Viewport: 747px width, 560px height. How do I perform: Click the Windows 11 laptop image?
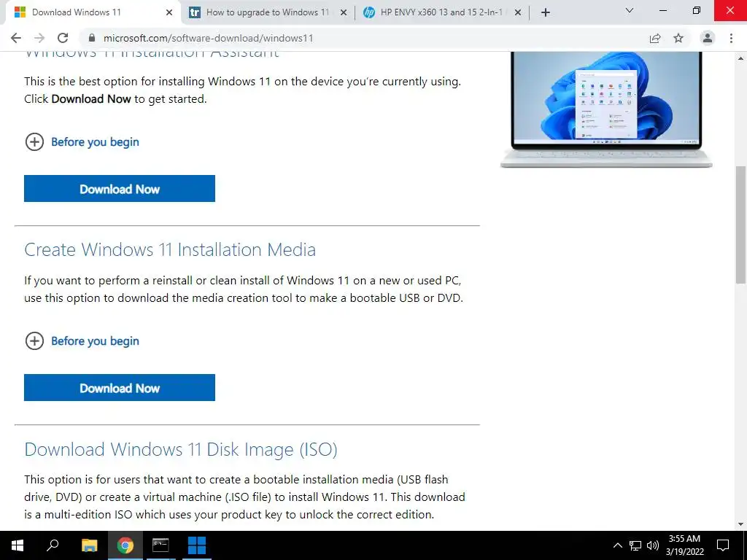tap(606, 110)
